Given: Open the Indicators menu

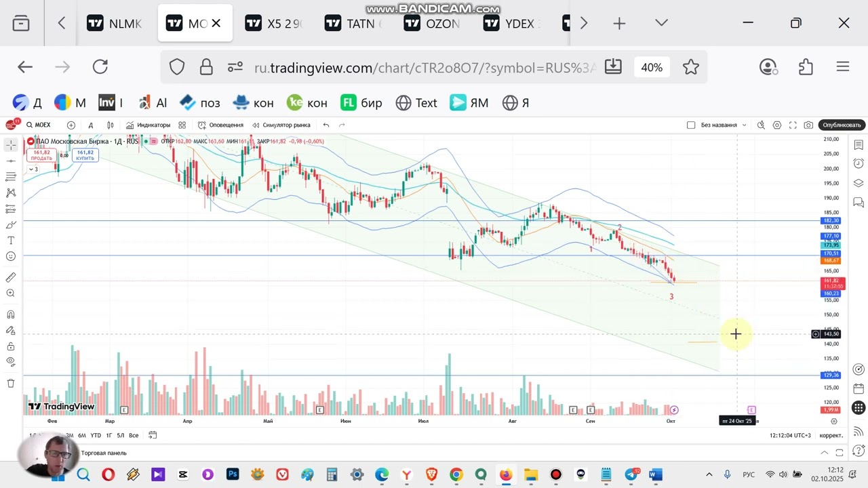Looking at the screenshot, I should pyautogui.click(x=148, y=125).
